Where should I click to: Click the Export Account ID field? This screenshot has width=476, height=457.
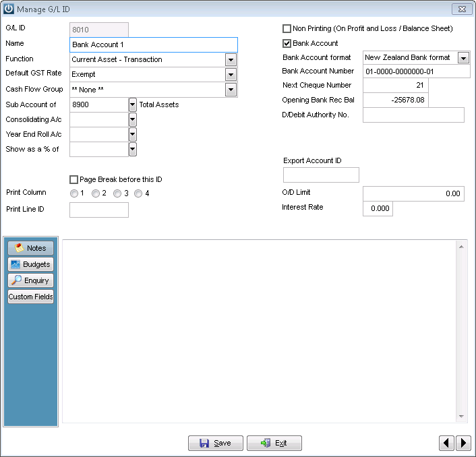[321, 175]
